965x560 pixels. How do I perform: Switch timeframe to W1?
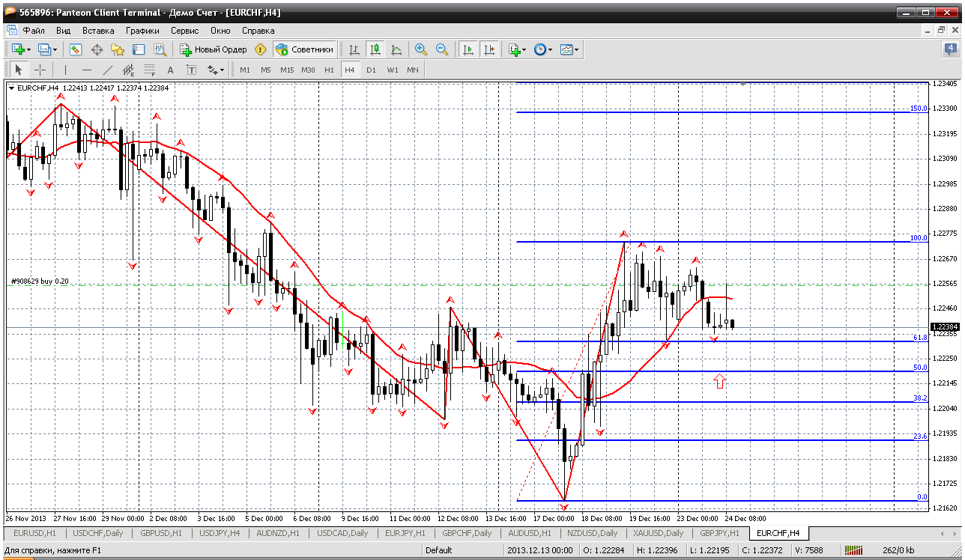tap(393, 70)
